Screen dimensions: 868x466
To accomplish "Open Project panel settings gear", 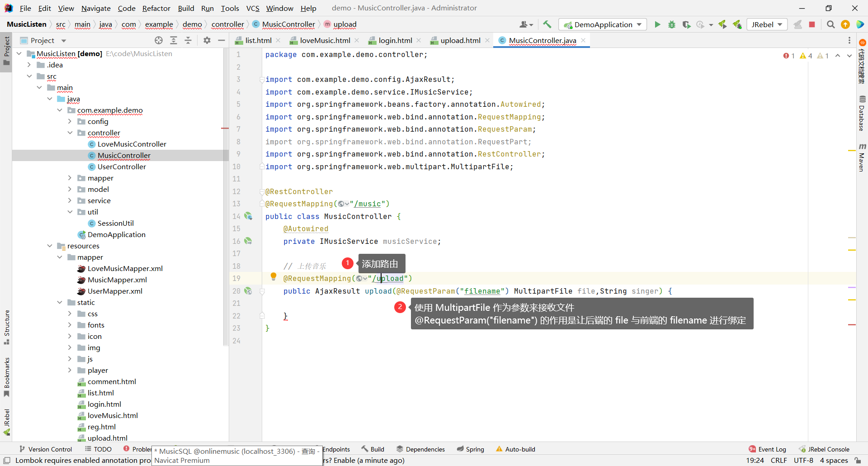I will (x=207, y=40).
